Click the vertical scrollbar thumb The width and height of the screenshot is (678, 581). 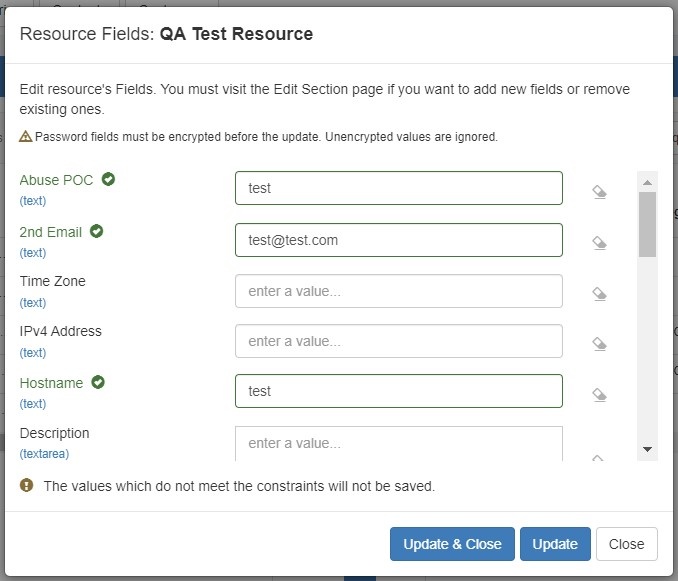click(x=647, y=224)
